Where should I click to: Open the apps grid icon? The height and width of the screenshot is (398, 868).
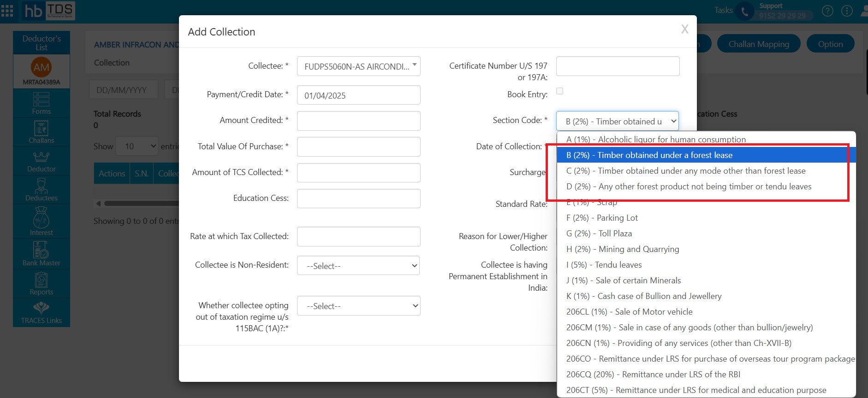(x=7, y=11)
